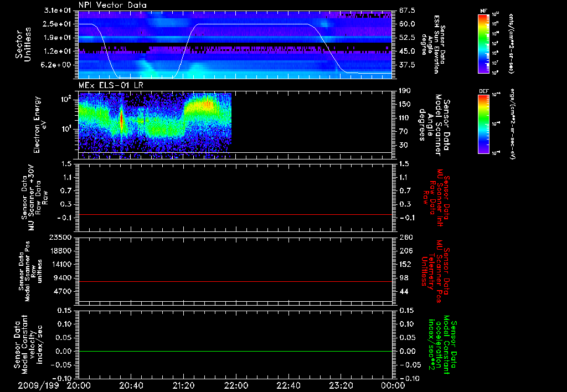Click the red "MU Scanner Inh" axis title
This screenshot has height=392, width=567.
[436, 198]
